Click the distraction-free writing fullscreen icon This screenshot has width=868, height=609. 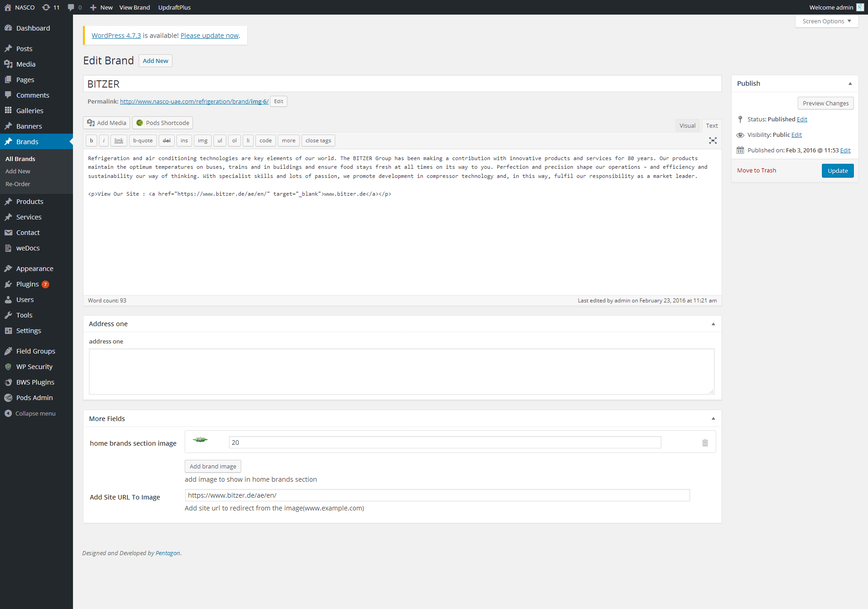click(x=712, y=141)
